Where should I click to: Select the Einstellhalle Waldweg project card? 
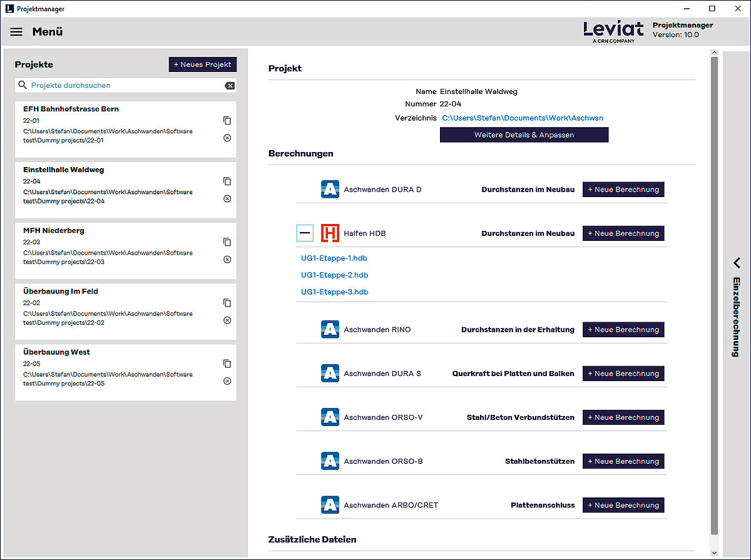pos(125,190)
